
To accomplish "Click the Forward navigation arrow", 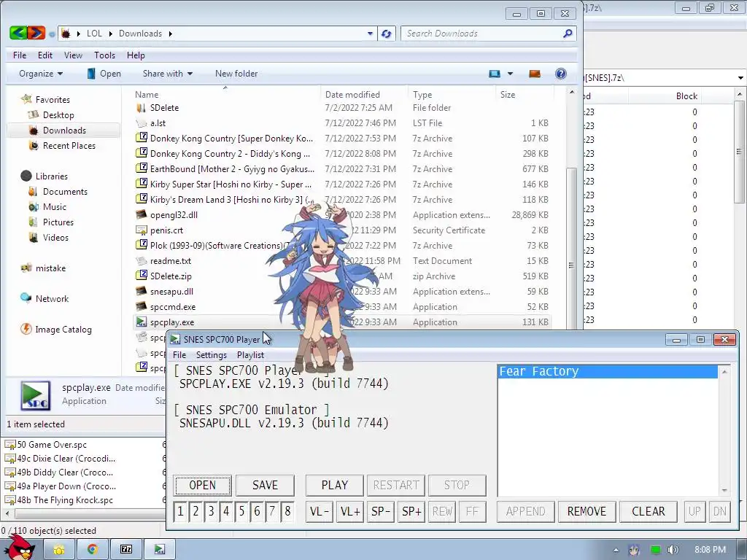I will [x=36, y=33].
